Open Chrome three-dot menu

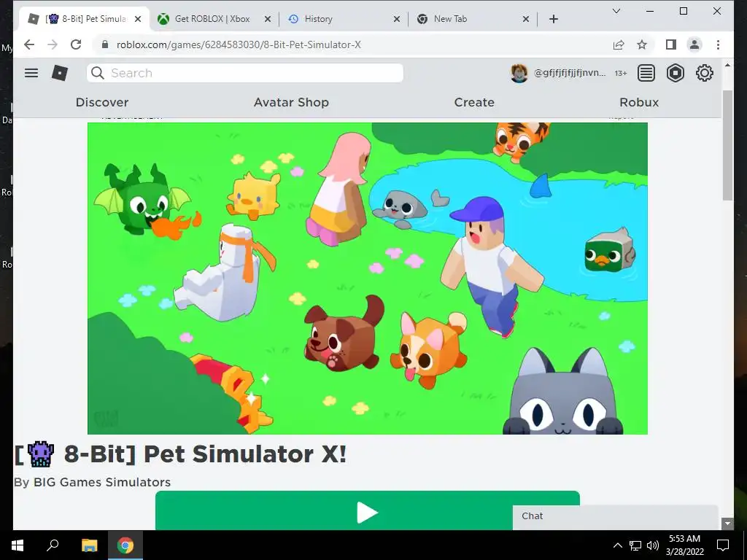718,44
